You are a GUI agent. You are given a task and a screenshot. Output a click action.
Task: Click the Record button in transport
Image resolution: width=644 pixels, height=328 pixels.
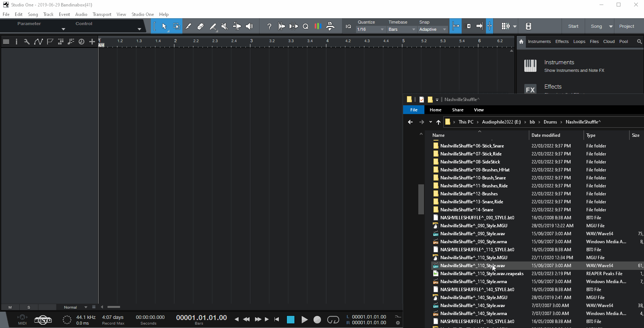[317, 320]
